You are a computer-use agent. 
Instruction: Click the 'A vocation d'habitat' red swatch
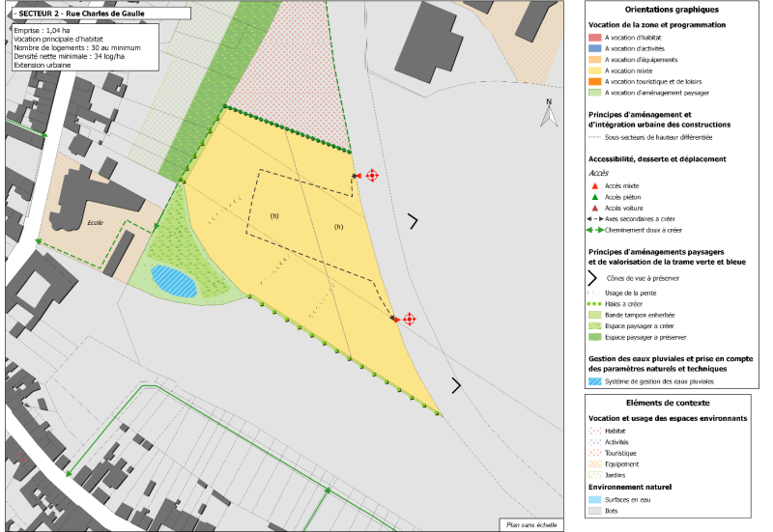(x=593, y=36)
